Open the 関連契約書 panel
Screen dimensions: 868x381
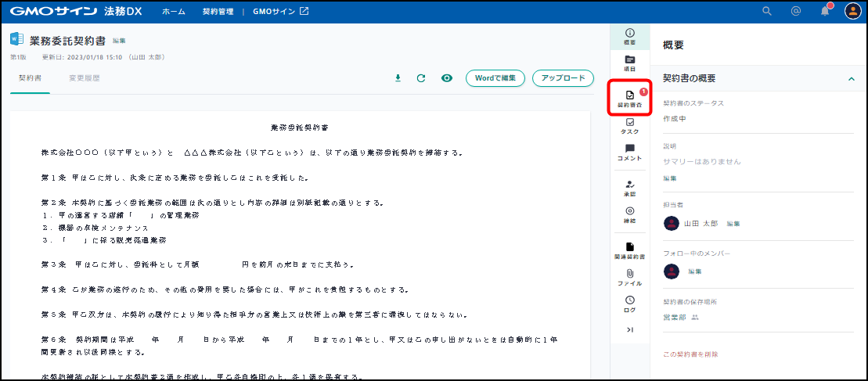point(630,250)
